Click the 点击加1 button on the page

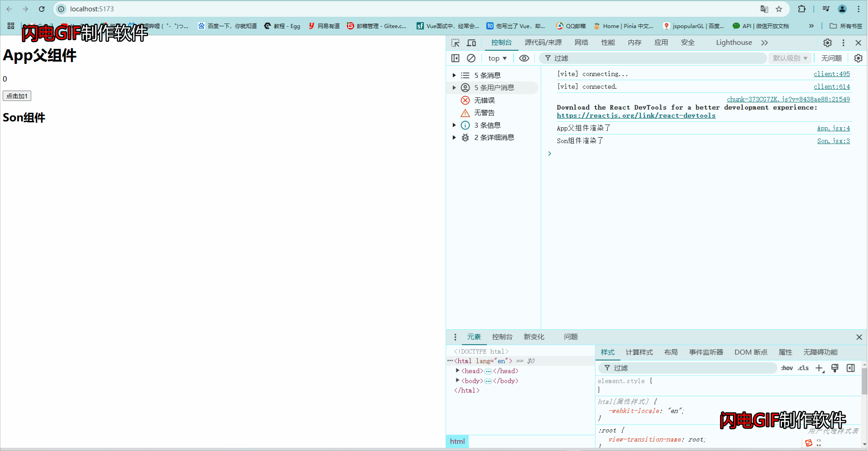click(x=17, y=96)
